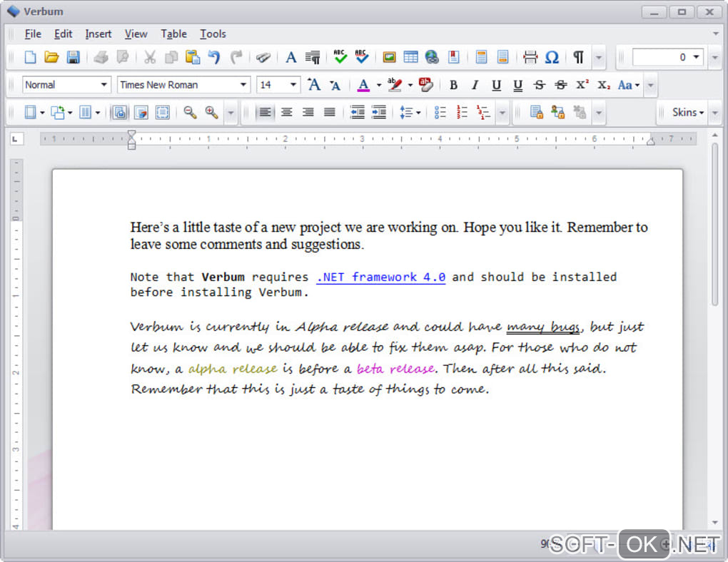Toggle subscript formatting
The image size is (728, 562).
603,85
